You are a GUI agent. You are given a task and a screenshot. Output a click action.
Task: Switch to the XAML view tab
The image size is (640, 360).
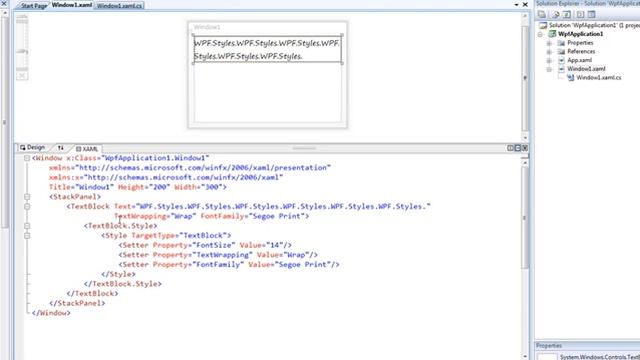click(x=87, y=149)
